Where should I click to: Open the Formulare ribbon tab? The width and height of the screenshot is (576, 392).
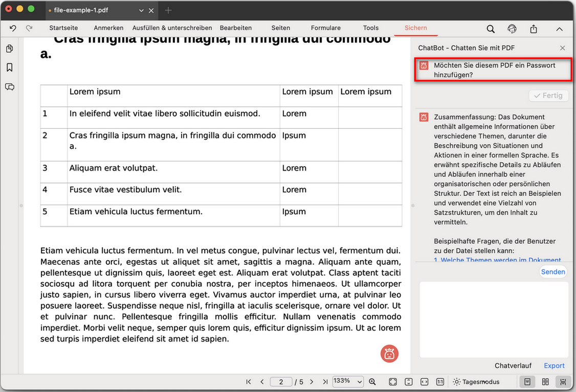(326, 28)
